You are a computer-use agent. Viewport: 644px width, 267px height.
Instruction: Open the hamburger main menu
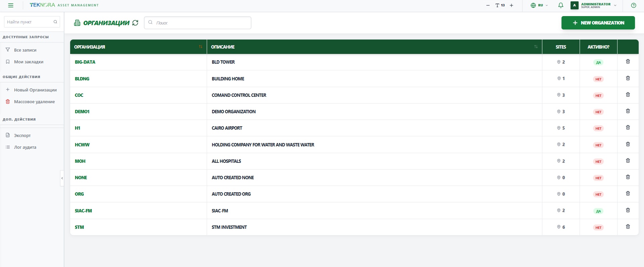pos(11,5)
